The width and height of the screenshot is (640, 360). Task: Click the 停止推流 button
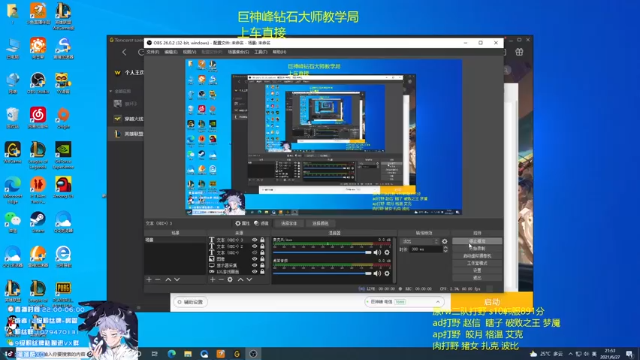pyautogui.click(x=477, y=241)
